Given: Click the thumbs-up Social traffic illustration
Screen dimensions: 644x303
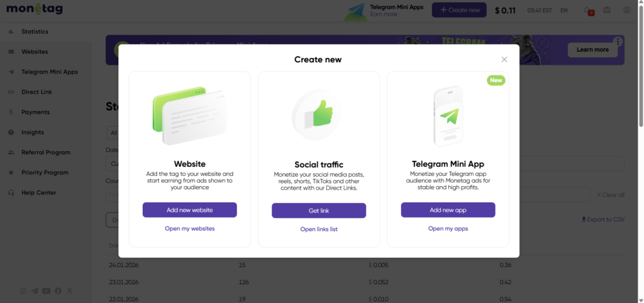Looking at the screenshot, I should coord(317,115).
